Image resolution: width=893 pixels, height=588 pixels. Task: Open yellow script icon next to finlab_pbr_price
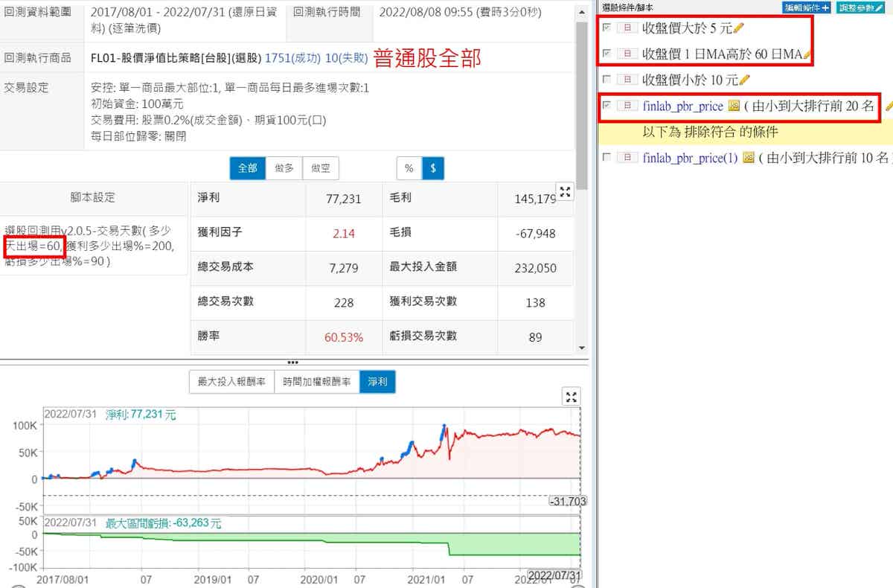[734, 106]
